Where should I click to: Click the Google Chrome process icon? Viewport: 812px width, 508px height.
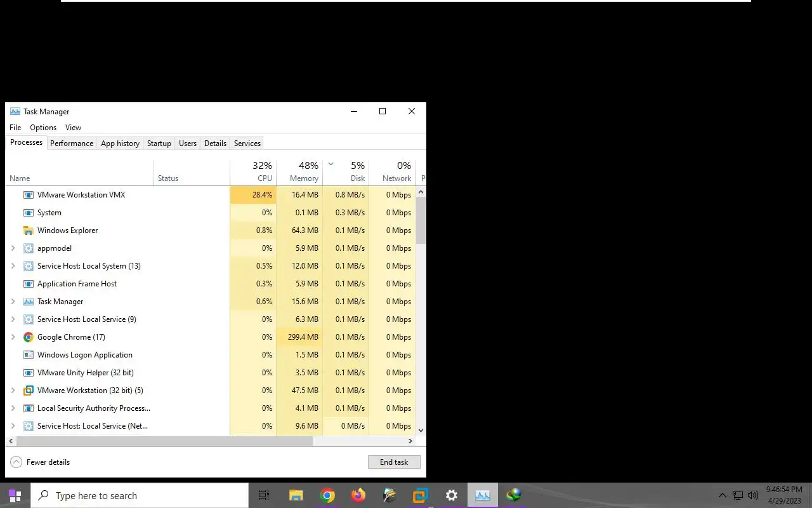pos(28,337)
